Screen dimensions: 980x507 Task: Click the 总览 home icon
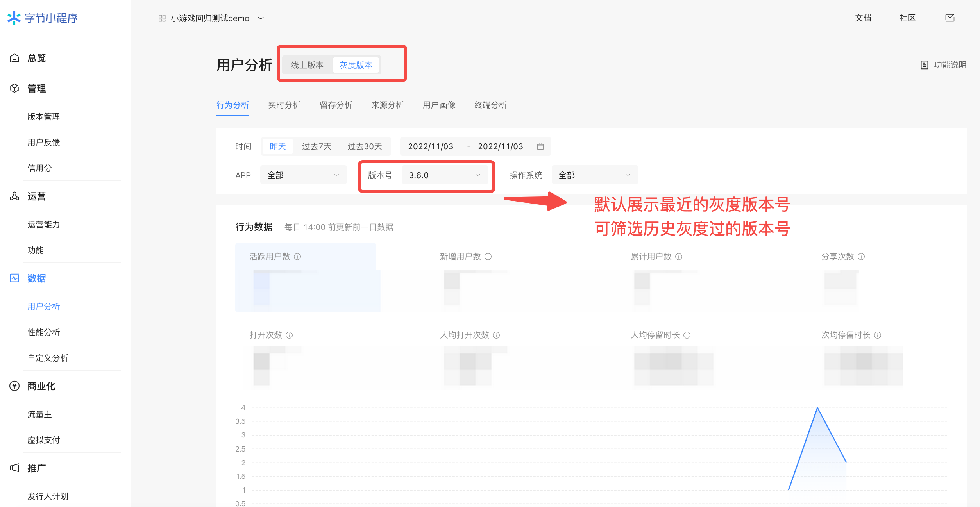tap(14, 58)
